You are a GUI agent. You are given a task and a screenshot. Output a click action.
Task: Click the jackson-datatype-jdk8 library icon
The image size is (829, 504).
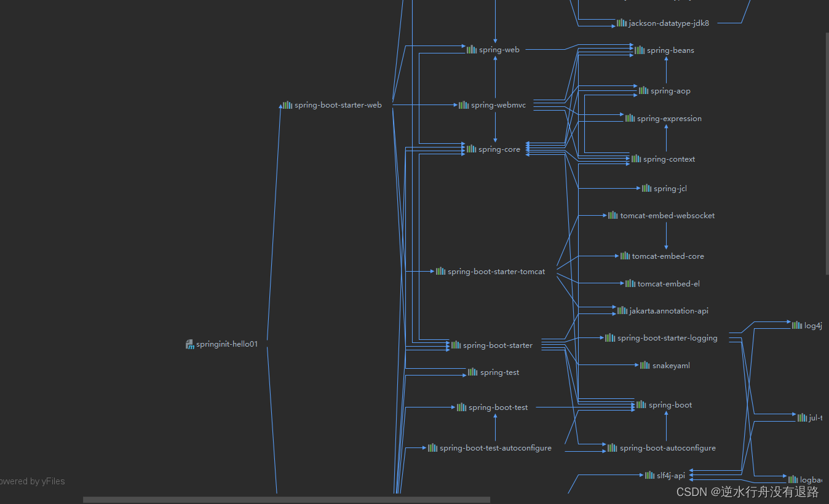coord(622,23)
